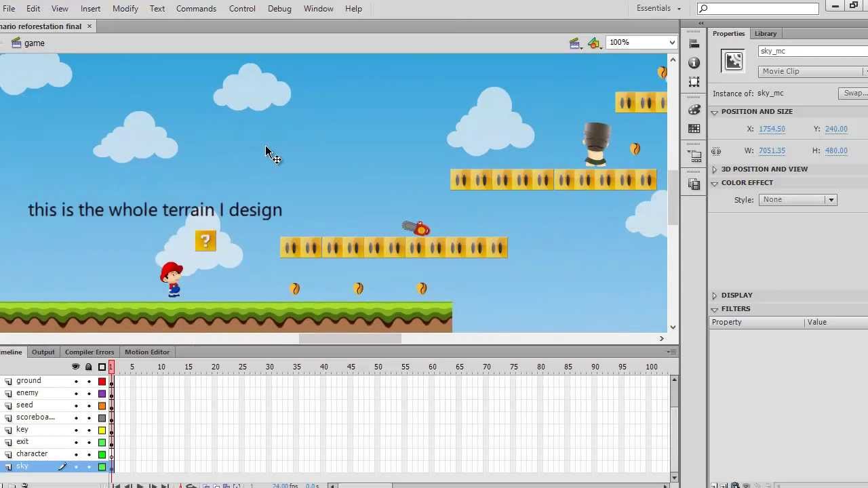Click the Edit Symbols icon
The width and height of the screenshot is (868, 488).
pyautogui.click(x=595, y=43)
